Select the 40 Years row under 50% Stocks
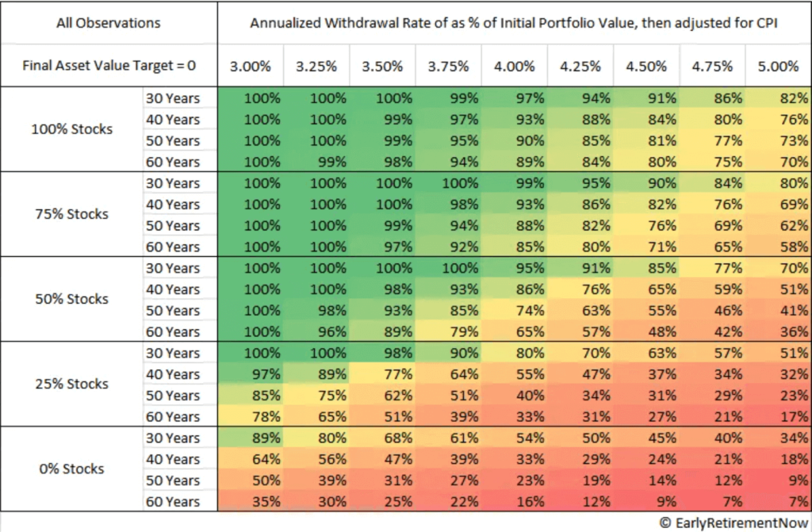Image resolution: width=812 pixels, height=532 pixels. tap(172, 289)
